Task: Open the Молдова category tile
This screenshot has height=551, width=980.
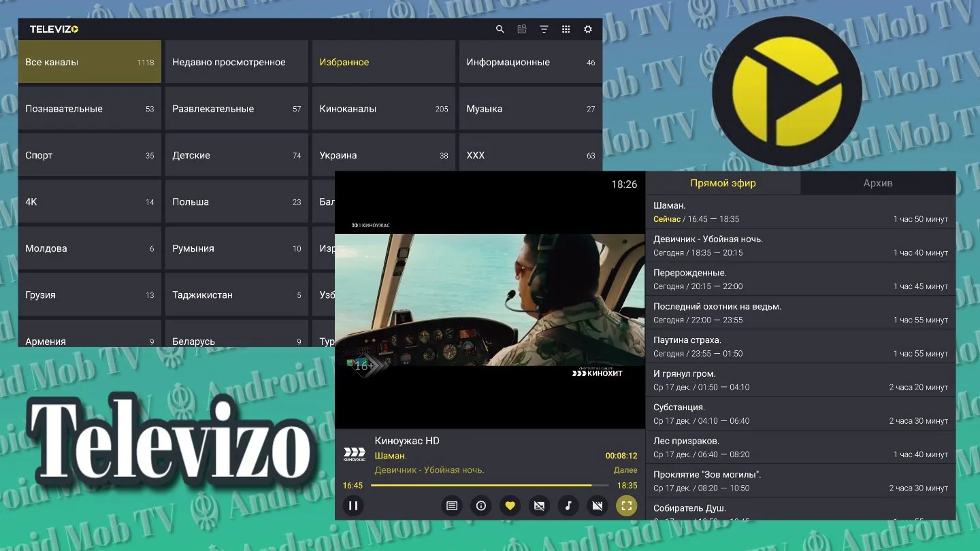Action: pos(90,248)
